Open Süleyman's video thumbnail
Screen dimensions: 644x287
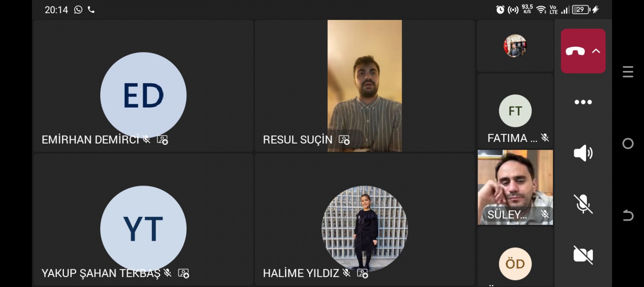tap(515, 187)
